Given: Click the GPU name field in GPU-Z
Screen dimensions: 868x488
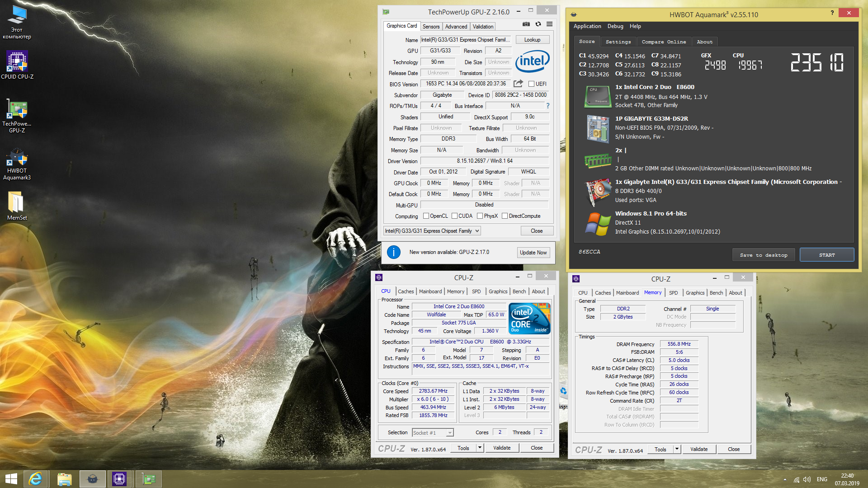Looking at the screenshot, I should click(466, 40).
